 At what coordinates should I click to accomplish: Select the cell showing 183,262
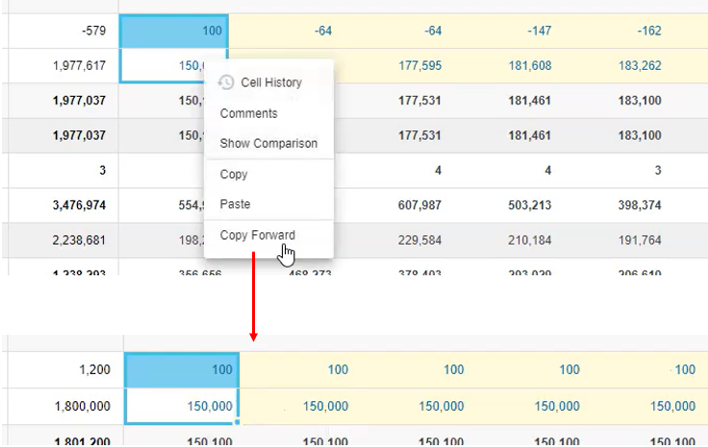(x=640, y=66)
